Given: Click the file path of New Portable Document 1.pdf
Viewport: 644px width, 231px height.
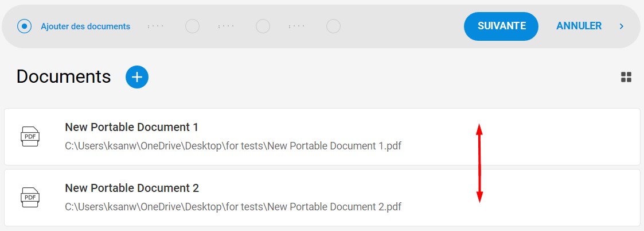Looking at the screenshot, I should coord(233,146).
